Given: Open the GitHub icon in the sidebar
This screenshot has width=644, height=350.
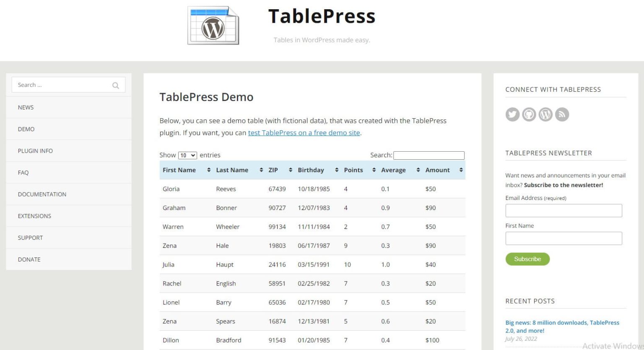Looking at the screenshot, I should 529,114.
